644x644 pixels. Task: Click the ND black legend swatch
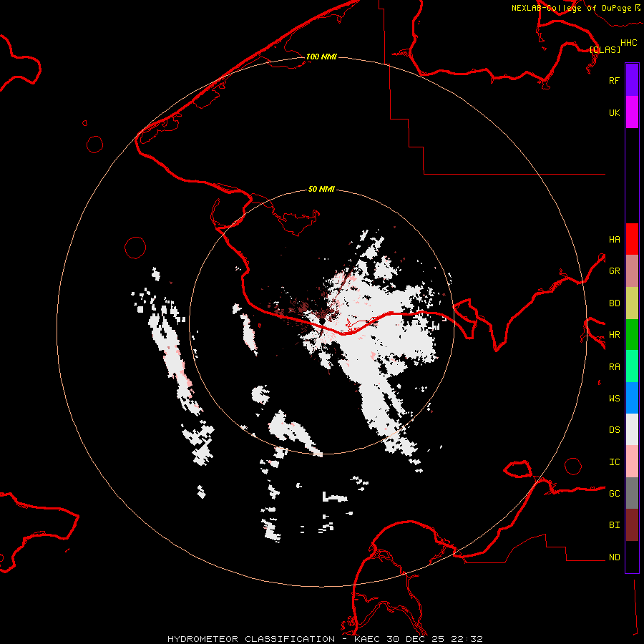pos(632,557)
